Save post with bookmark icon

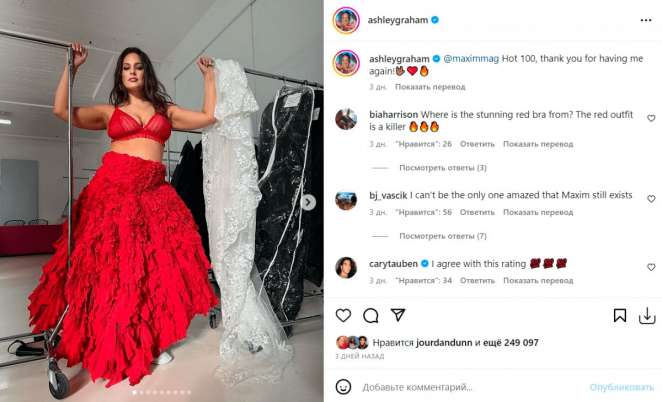coord(619,315)
